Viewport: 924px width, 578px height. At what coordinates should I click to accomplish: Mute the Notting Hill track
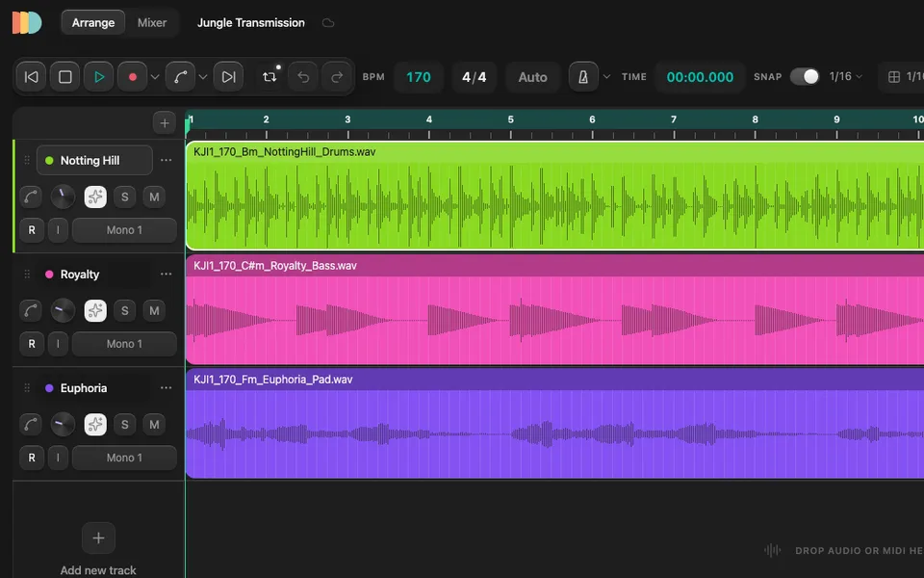click(x=154, y=197)
